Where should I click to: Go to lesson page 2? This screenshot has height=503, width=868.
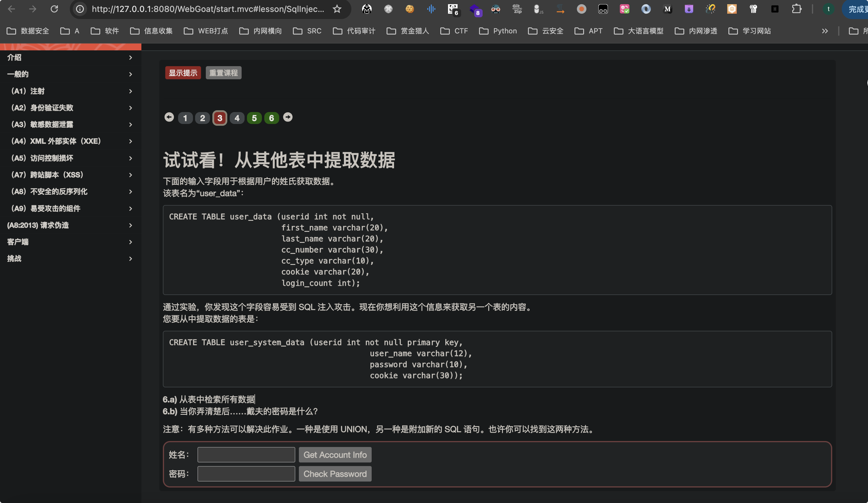click(203, 118)
